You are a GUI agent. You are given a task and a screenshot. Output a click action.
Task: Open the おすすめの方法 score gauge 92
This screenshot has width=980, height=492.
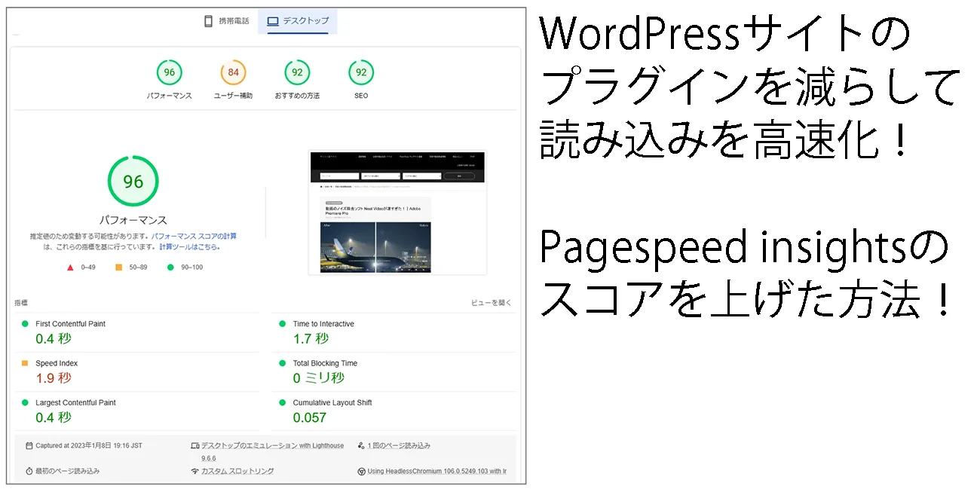click(x=297, y=73)
